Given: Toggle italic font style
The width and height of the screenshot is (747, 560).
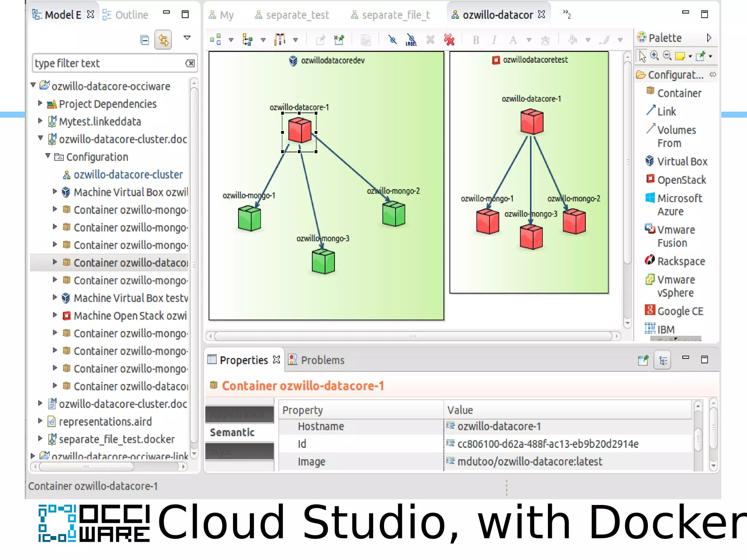Looking at the screenshot, I should click(x=494, y=40).
